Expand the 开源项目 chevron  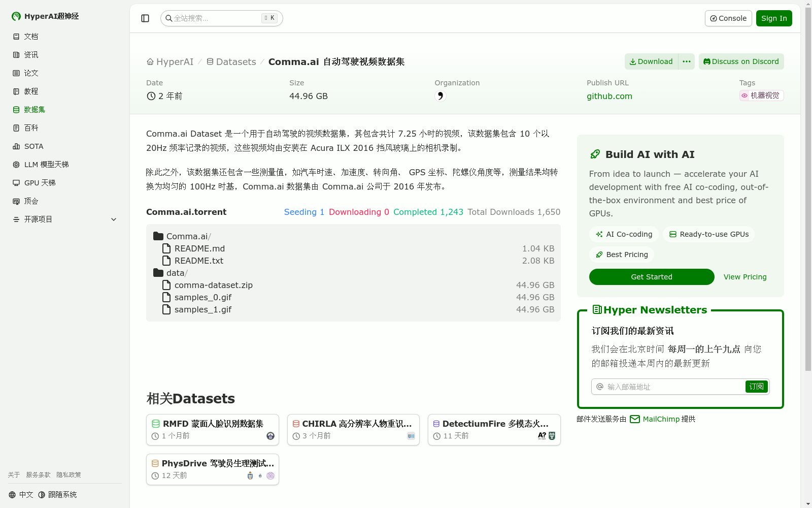click(x=114, y=219)
